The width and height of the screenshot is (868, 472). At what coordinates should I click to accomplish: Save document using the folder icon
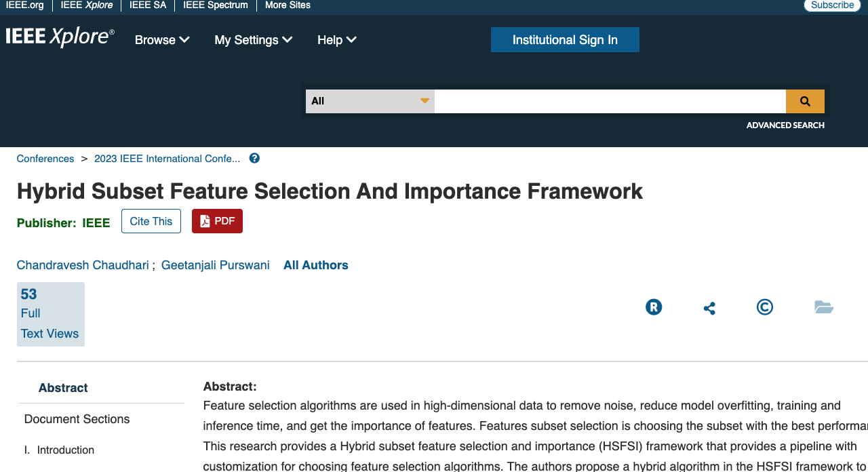click(x=824, y=307)
